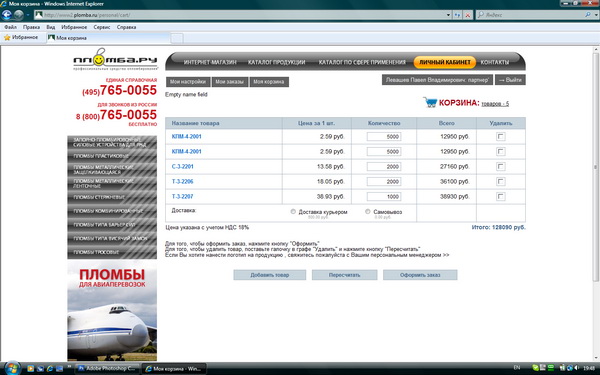Image resolution: width=600 pixels, height=375 pixels.
Task: Switch to Adobe Photoshop taskbar button
Action: (x=108, y=368)
